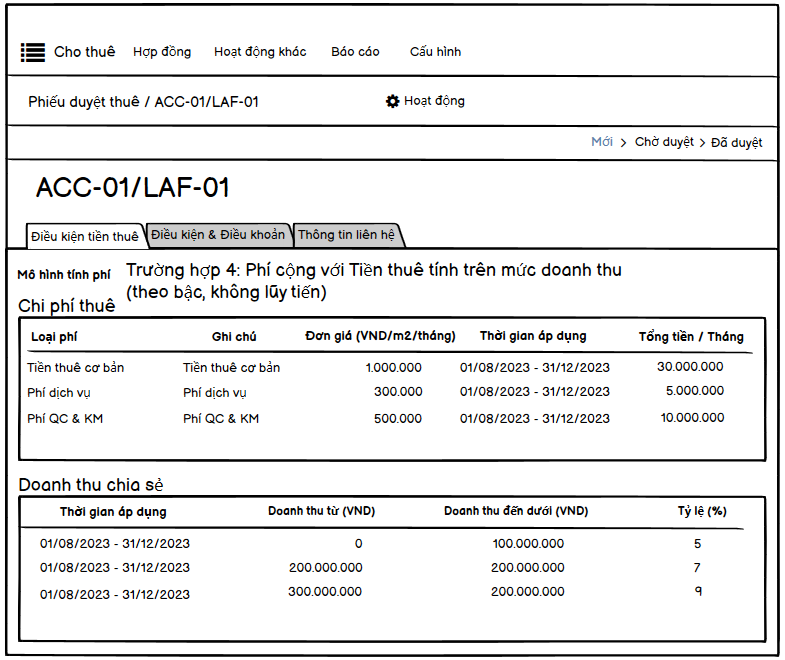This screenshot has width=785, height=660.
Task: Click the Đơn giá (VND/m2/tháng) header
Action: [x=380, y=336]
